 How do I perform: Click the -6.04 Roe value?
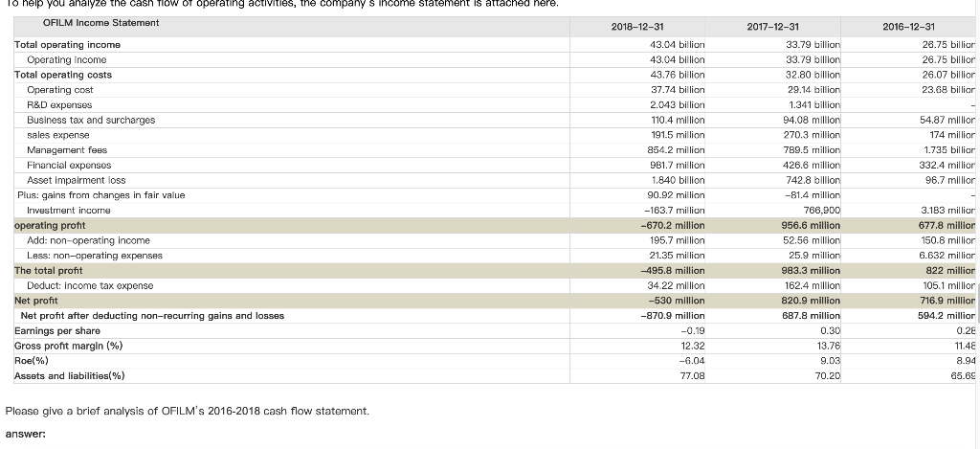(x=692, y=361)
